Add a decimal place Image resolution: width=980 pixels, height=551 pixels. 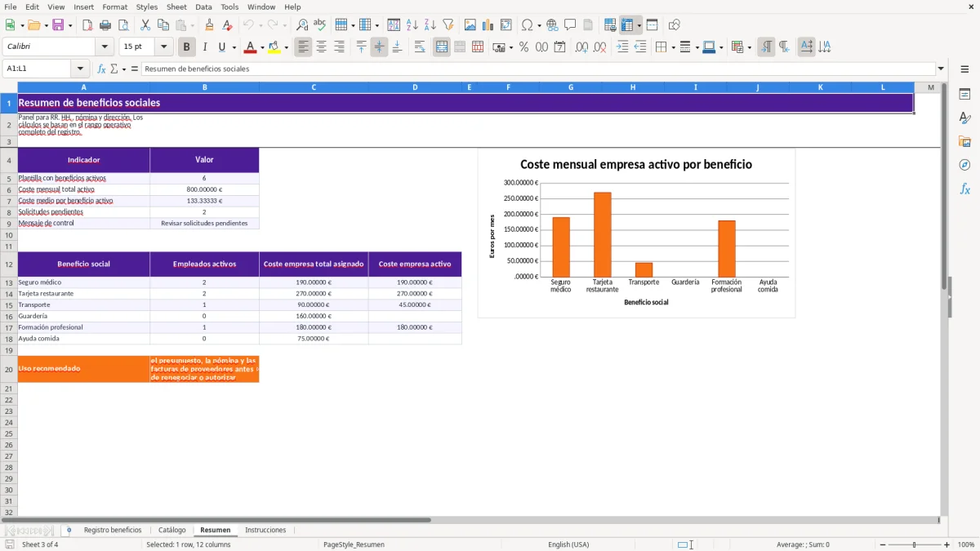pyautogui.click(x=581, y=47)
